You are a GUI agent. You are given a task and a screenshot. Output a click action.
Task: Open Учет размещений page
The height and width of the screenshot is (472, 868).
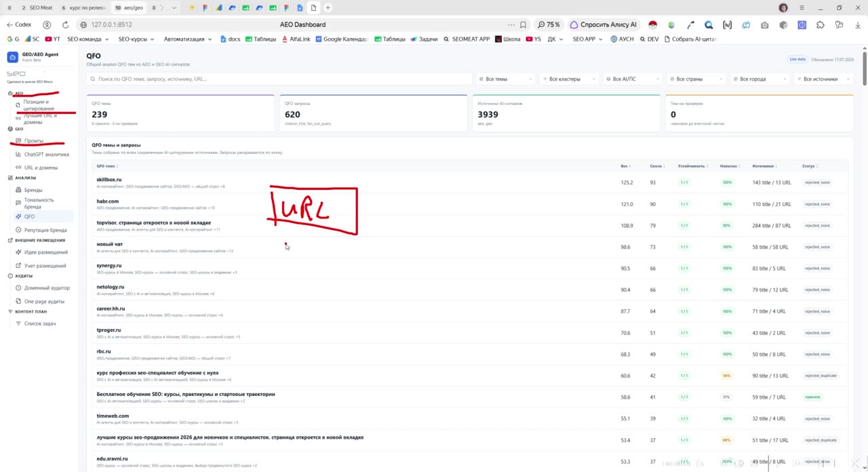tap(45, 266)
